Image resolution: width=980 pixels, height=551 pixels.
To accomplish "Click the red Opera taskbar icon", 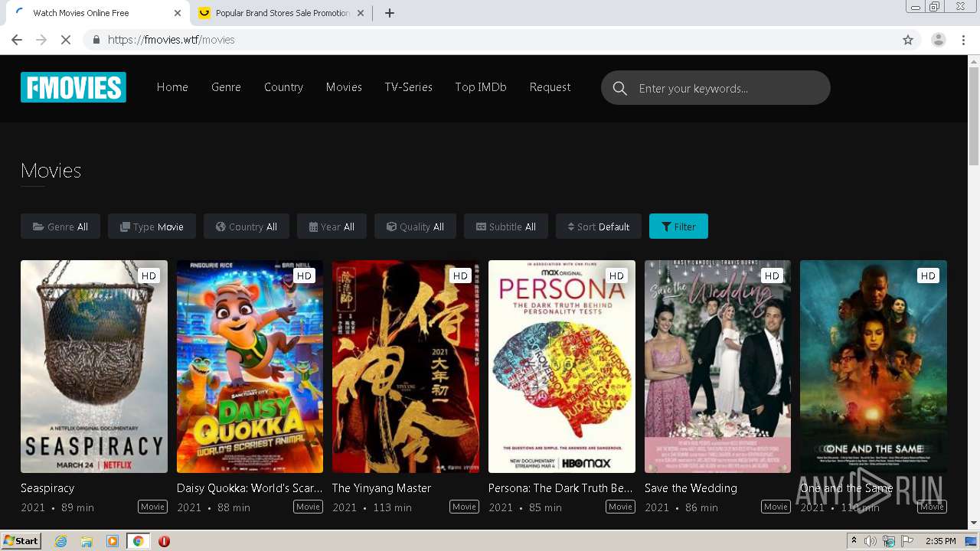I will (164, 541).
